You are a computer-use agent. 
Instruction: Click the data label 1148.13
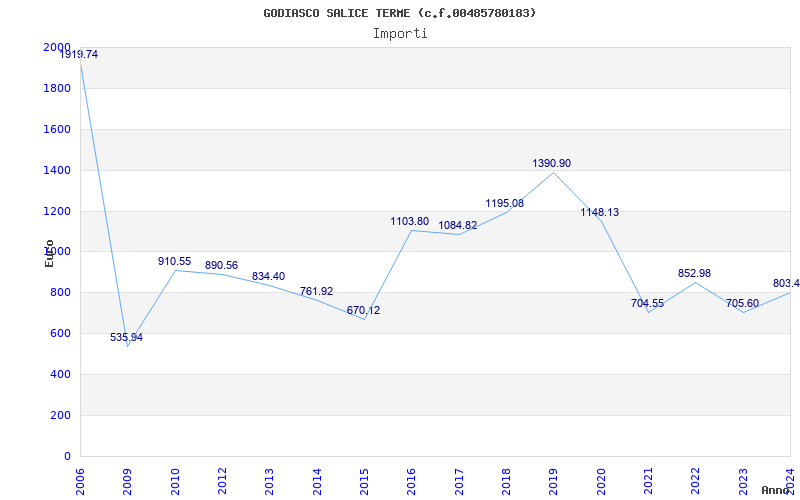(599, 212)
